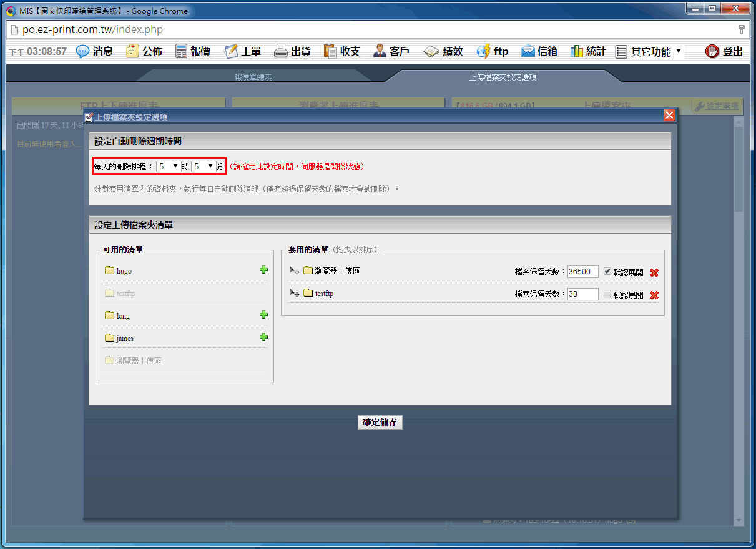
Task: Open the minute dropdown for delete schedule
Action: click(x=203, y=167)
